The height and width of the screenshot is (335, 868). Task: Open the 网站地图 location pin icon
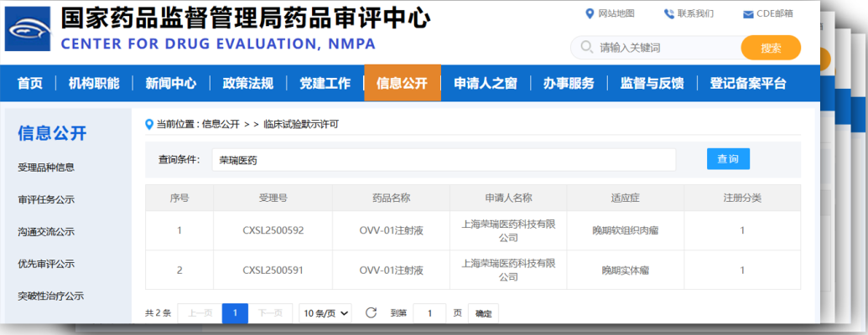(x=589, y=13)
